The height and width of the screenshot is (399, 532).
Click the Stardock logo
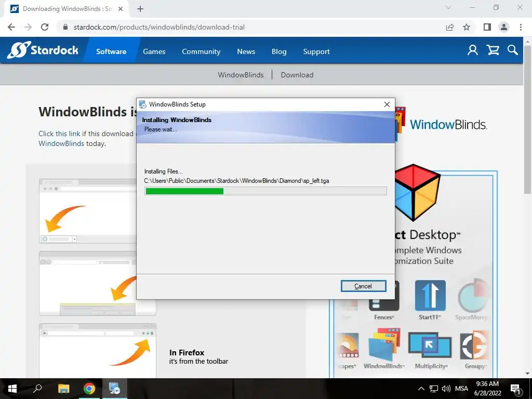[x=43, y=50]
